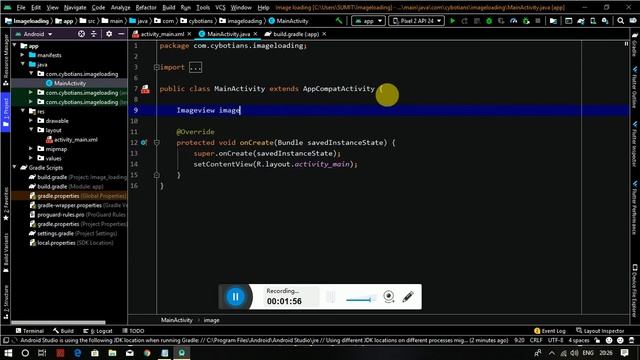The image size is (640, 360).
Task: Toggle the Structure side panel
Action: click(5, 302)
